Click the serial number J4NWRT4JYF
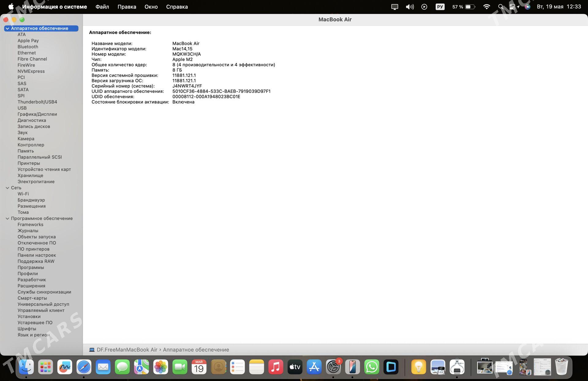588x381 pixels. pyautogui.click(x=187, y=86)
